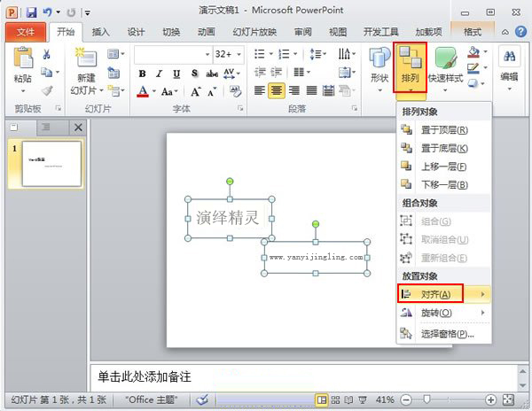Viewport: 532px width, 411px height.
Task: Toggle Italic formatting
Action: coord(159,74)
